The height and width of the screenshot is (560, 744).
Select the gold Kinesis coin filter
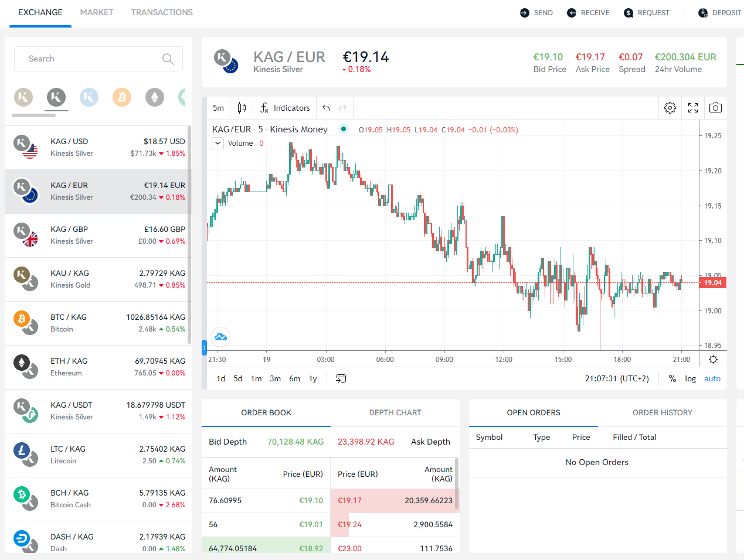tap(23, 97)
